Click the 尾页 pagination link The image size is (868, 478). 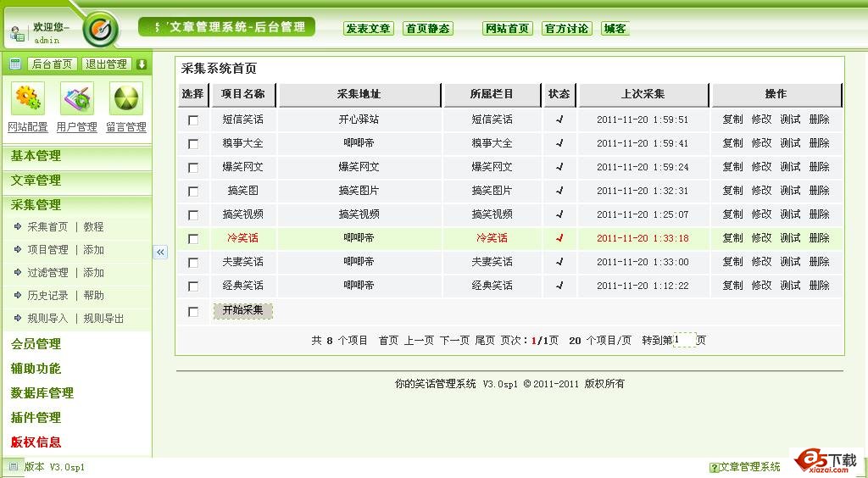(485, 341)
